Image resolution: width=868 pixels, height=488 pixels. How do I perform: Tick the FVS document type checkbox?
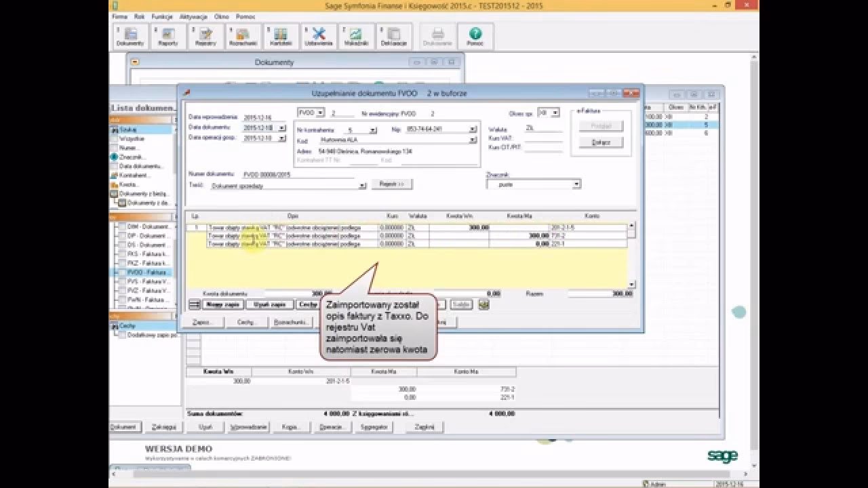pyautogui.click(x=122, y=281)
